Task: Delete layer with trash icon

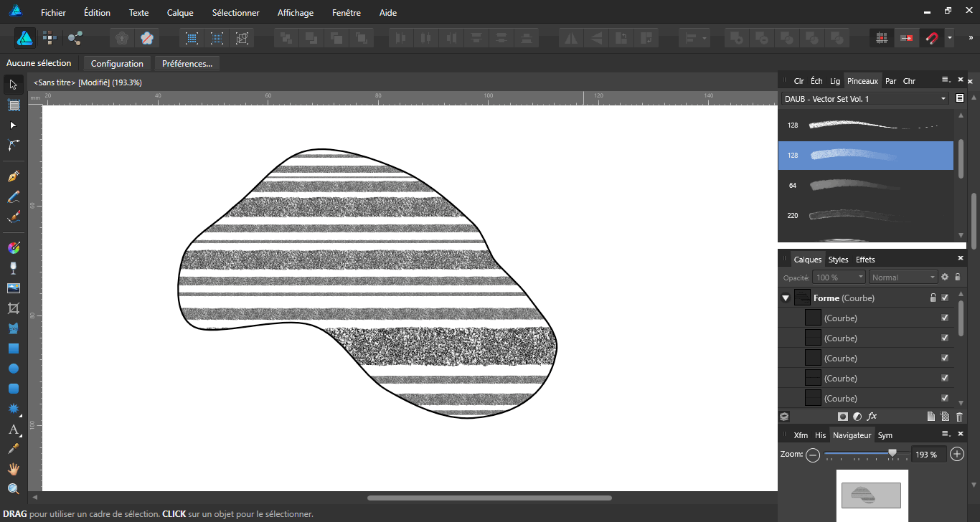Action: point(960,417)
